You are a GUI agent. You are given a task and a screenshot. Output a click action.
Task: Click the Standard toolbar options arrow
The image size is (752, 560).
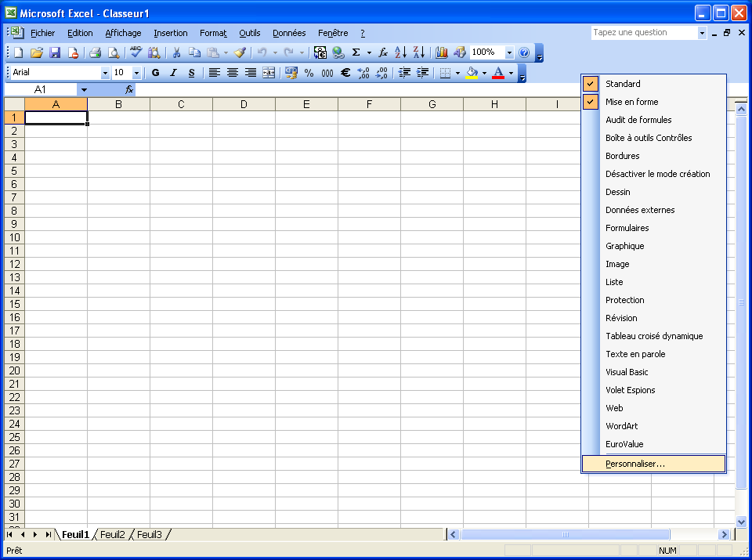(x=540, y=53)
